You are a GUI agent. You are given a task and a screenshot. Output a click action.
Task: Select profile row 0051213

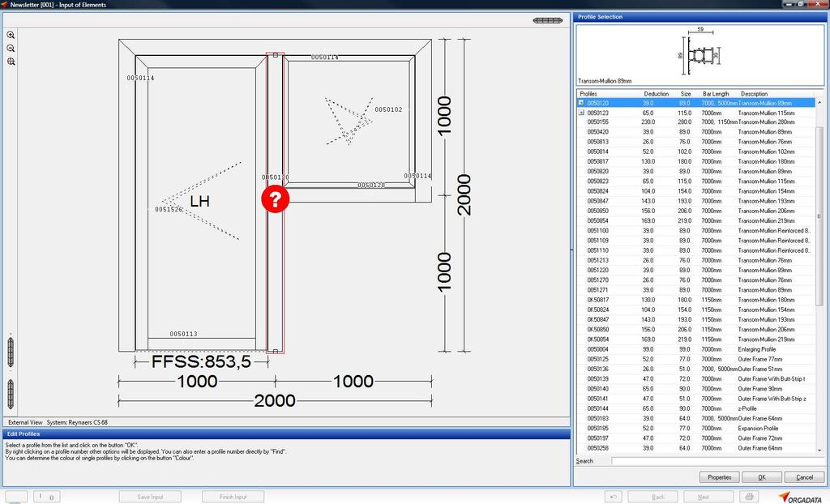click(696, 260)
